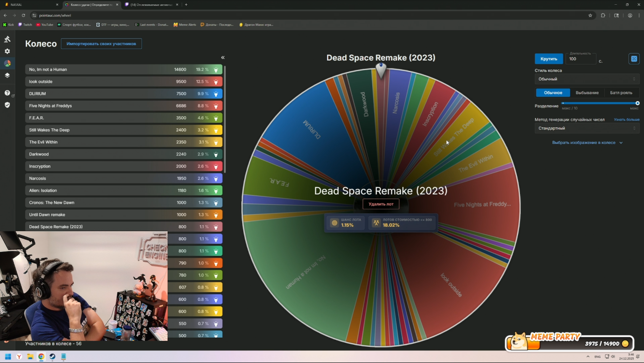
Task: Click the dice icon button next to duration
Action: point(634,59)
